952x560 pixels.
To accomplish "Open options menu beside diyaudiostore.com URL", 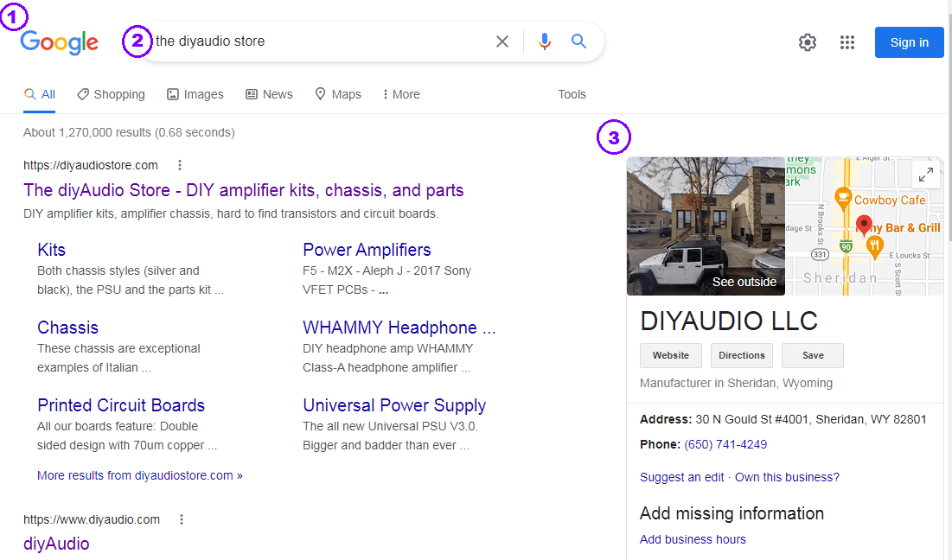I will (180, 165).
